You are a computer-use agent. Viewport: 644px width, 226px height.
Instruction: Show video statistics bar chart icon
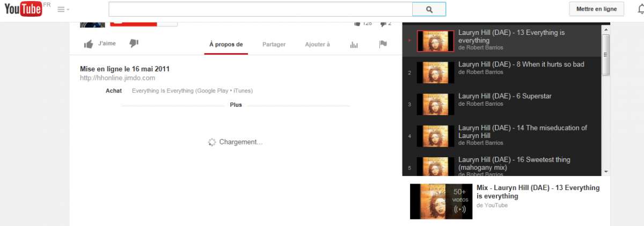(x=354, y=45)
